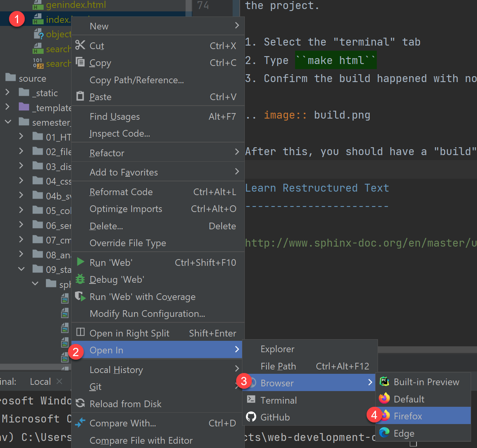Image resolution: width=477 pixels, height=448 pixels.
Task: Select File Path menu entry
Action: [310, 366]
